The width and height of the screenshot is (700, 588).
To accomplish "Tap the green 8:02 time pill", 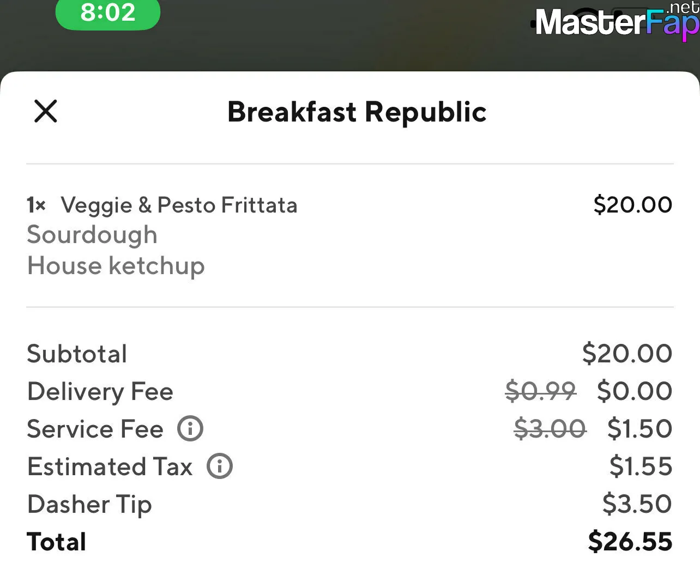I will (x=108, y=13).
